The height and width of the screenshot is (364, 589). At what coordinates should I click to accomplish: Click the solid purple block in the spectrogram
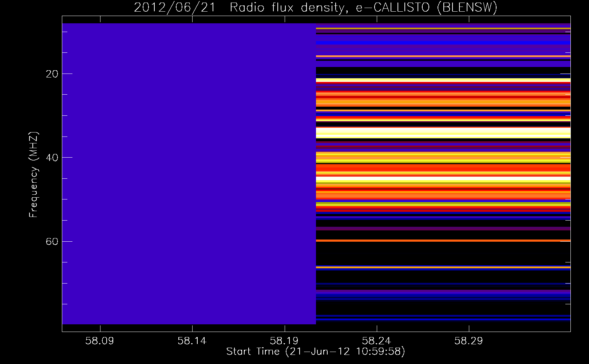(189, 174)
